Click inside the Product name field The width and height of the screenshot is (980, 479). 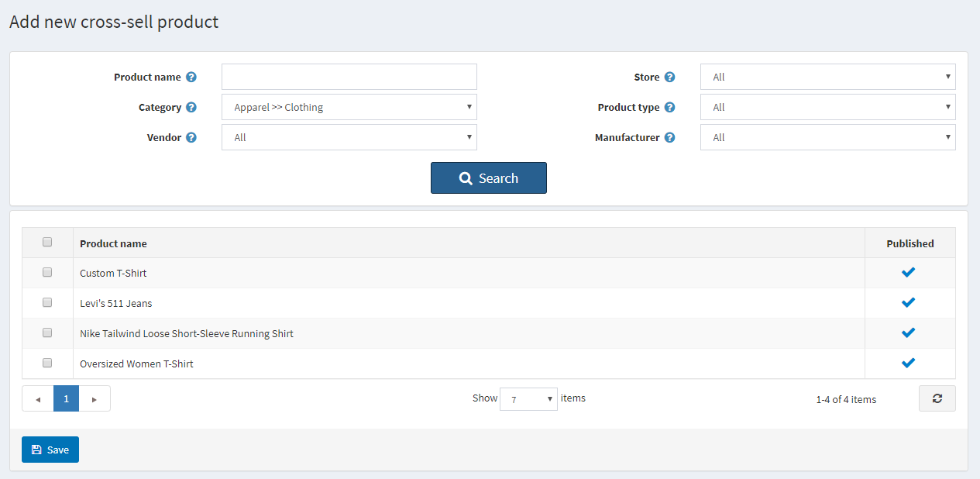click(x=348, y=77)
